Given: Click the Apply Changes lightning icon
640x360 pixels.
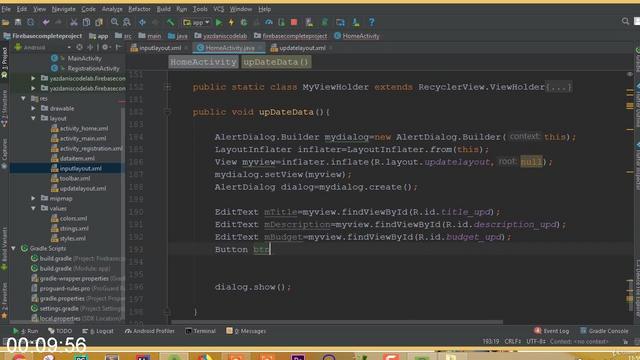Looking at the screenshot, I should pos(231,22).
